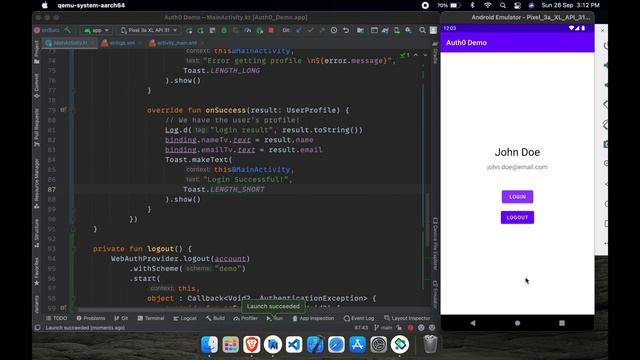Click john.doe@email.com text in the emulator
Image resolution: width=640 pixels, height=360 pixels.
click(x=517, y=167)
